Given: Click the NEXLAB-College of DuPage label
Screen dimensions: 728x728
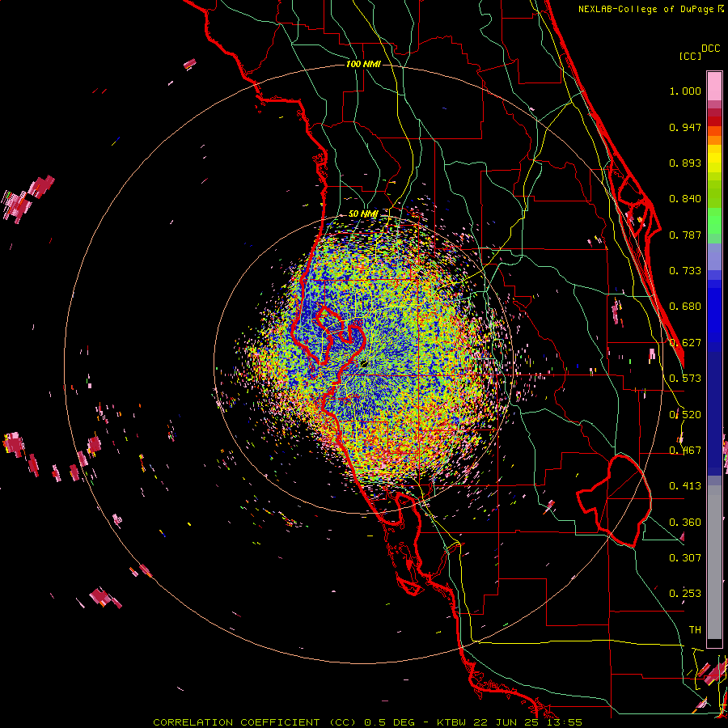Looking at the screenshot, I should tap(650, 9).
